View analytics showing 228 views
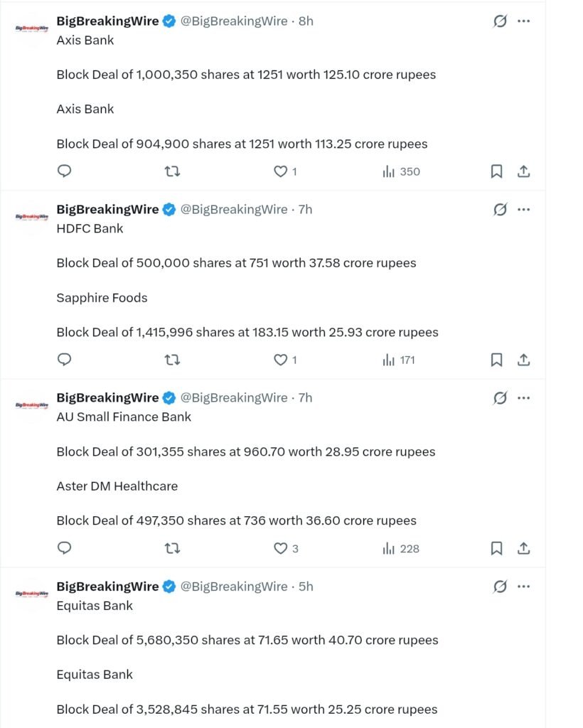 tap(401, 549)
